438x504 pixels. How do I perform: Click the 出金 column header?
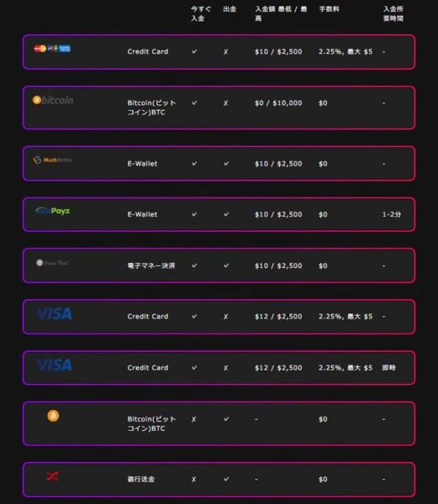pyautogui.click(x=230, y=9)
